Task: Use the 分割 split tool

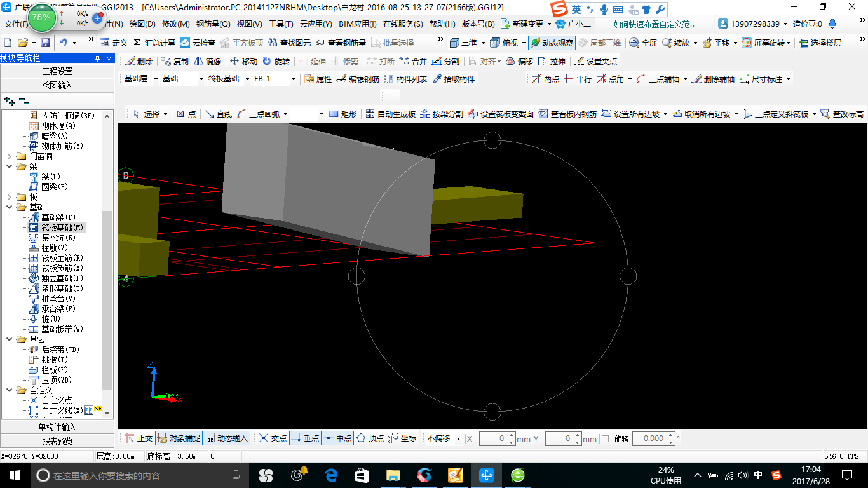Action: [x=445, y=62]
